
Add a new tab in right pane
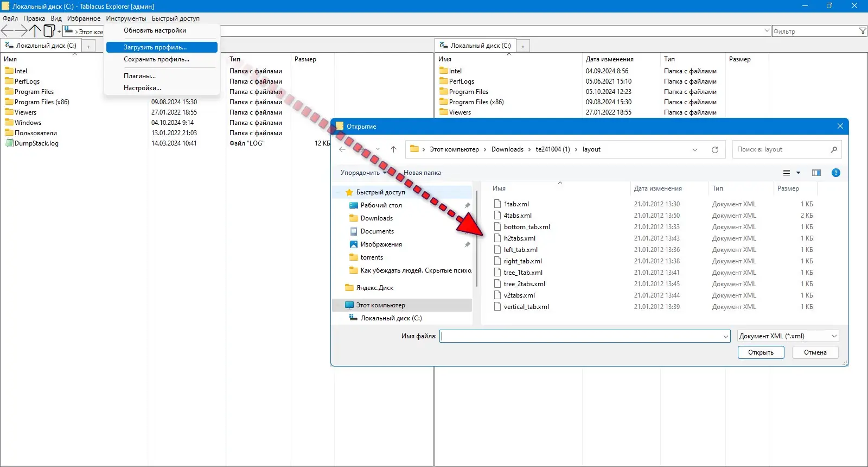point(523,46)
